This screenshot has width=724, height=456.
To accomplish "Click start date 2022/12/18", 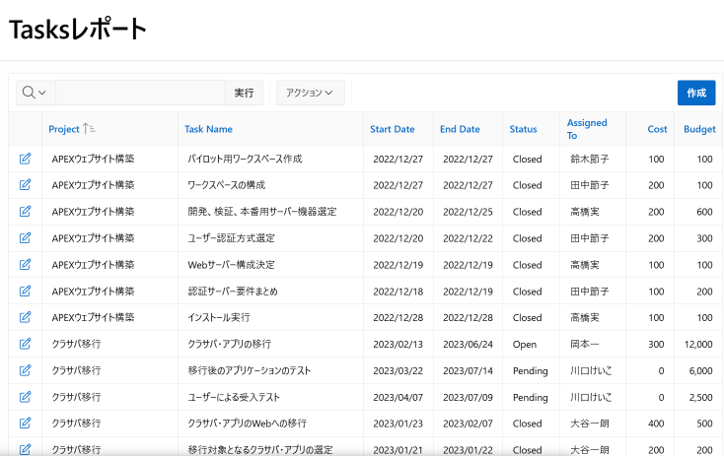I will point(398,292).
